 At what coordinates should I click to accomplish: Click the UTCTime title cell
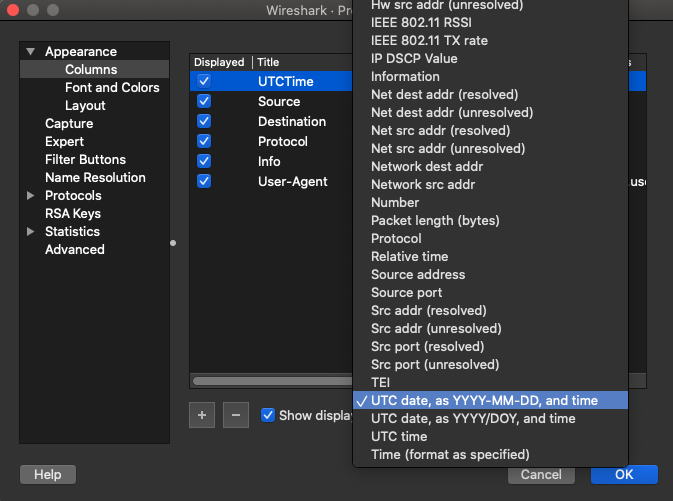285,81
